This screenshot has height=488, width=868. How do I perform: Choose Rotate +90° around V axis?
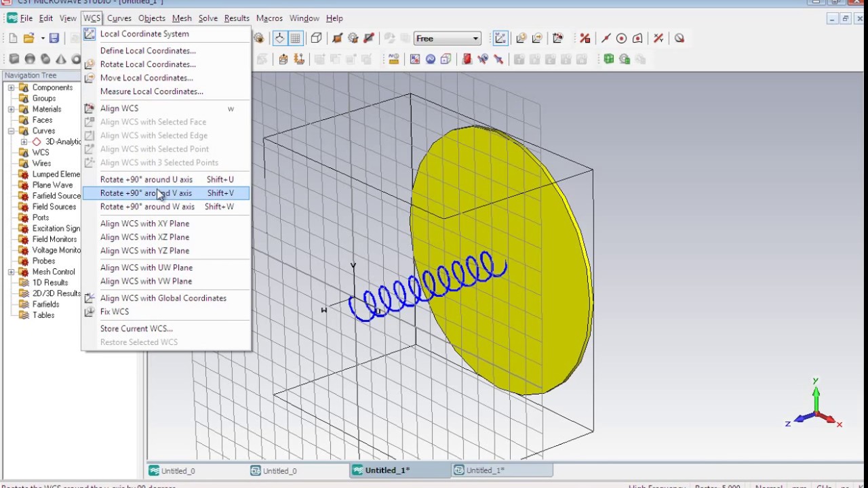[x=165, y=193]
